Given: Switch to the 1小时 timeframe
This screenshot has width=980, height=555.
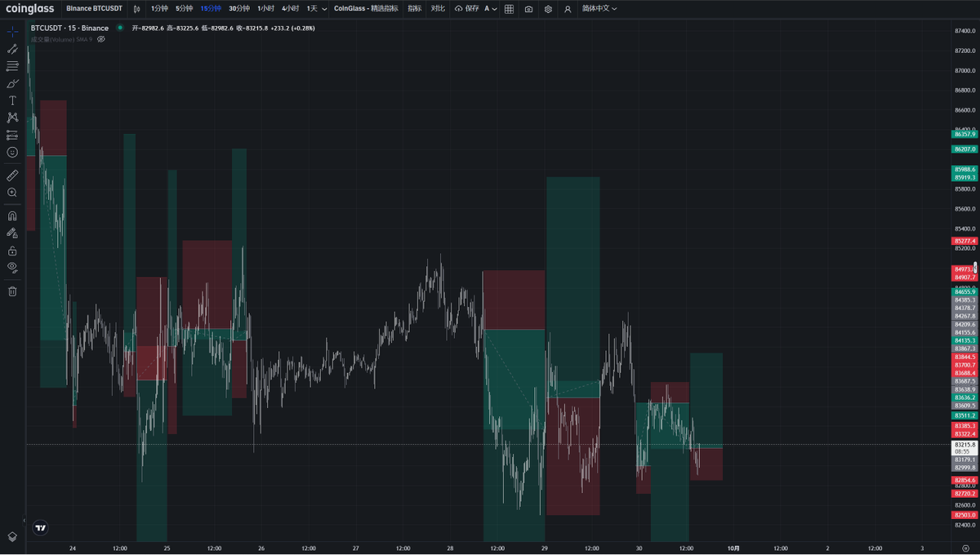Looking at the screenshot, I should (x=265, y=9).
